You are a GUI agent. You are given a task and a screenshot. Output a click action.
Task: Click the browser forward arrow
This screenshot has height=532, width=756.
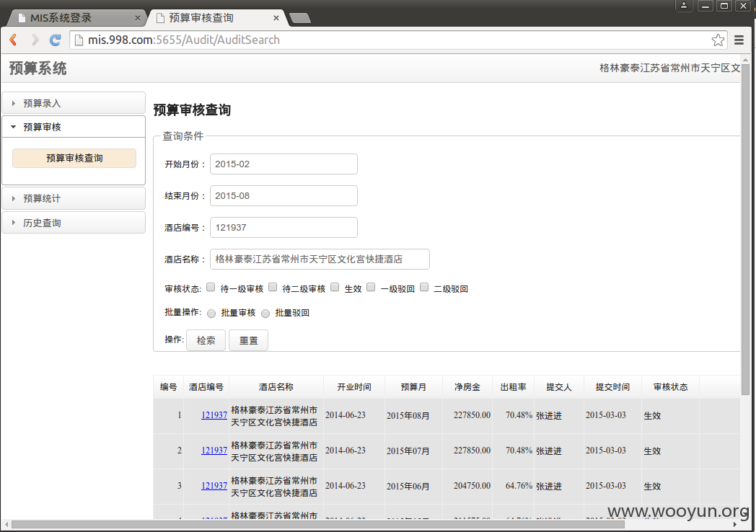pyautogui.click(x=35, y=40)
